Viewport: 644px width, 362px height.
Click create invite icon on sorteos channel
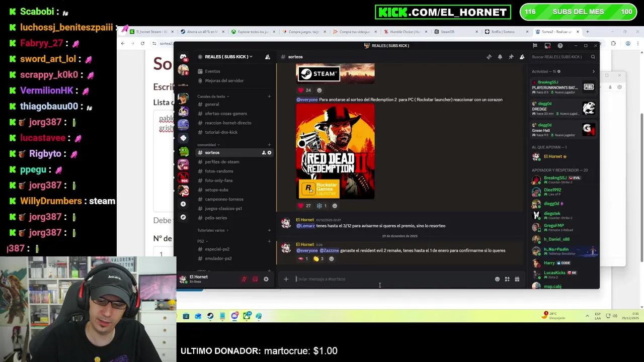click(x=264, y=152)
